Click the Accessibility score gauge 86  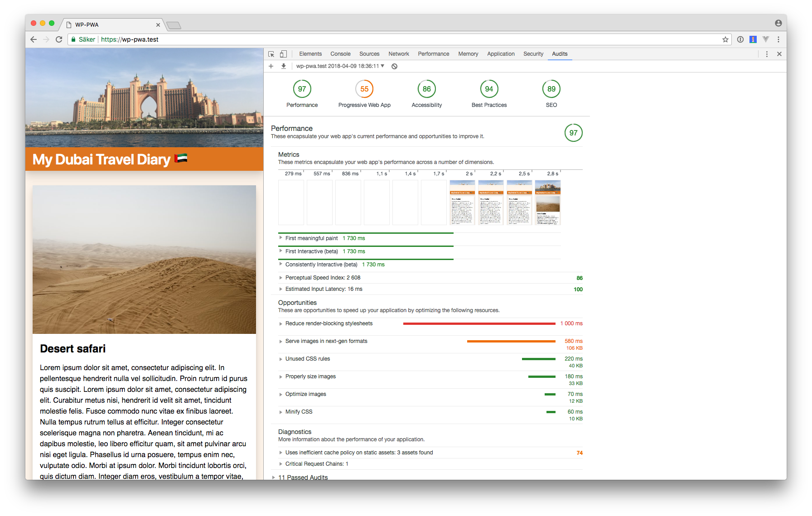427,89
